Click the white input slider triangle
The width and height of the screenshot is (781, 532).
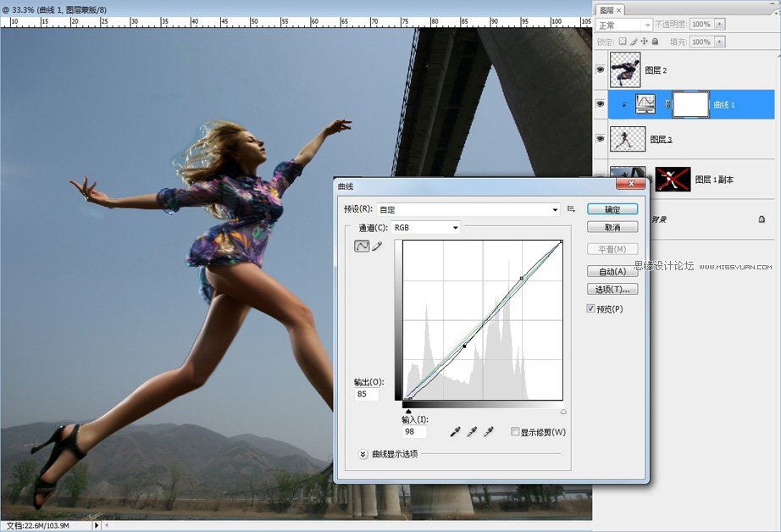pyautogui.click(x=563, y=412)
